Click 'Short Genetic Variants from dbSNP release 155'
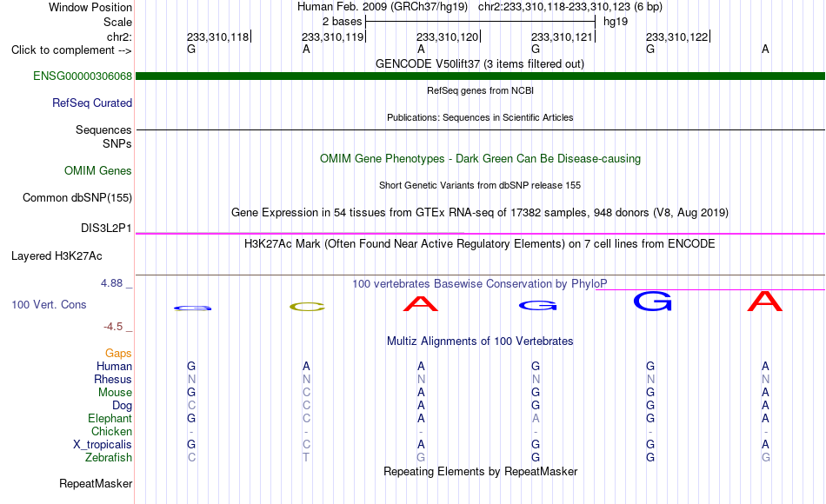This screenshot has width=826, height=504. [x=480, y=185]
